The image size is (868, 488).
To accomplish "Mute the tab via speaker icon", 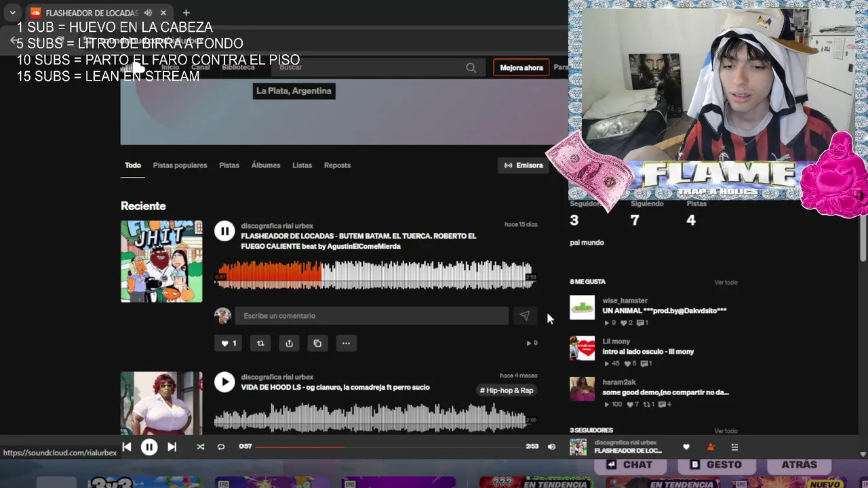I will [148, 12].
